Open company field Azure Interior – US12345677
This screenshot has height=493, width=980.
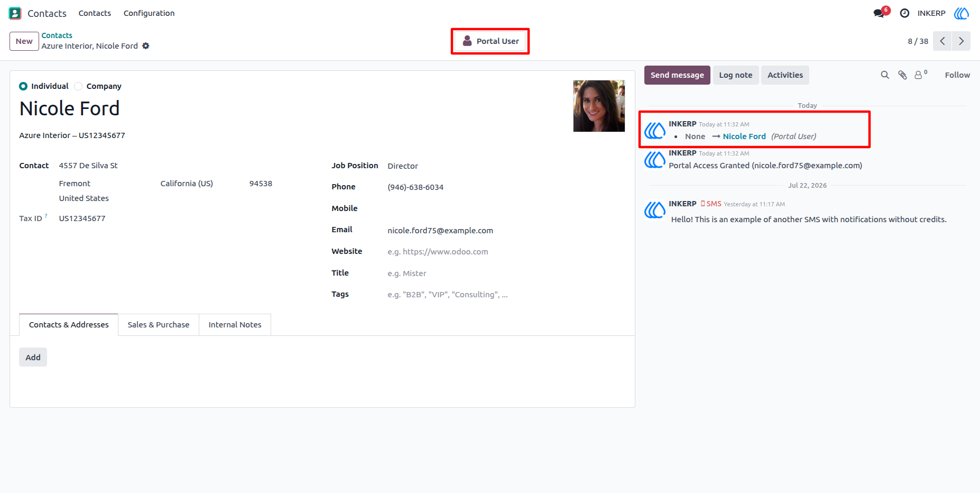[72, 135]
